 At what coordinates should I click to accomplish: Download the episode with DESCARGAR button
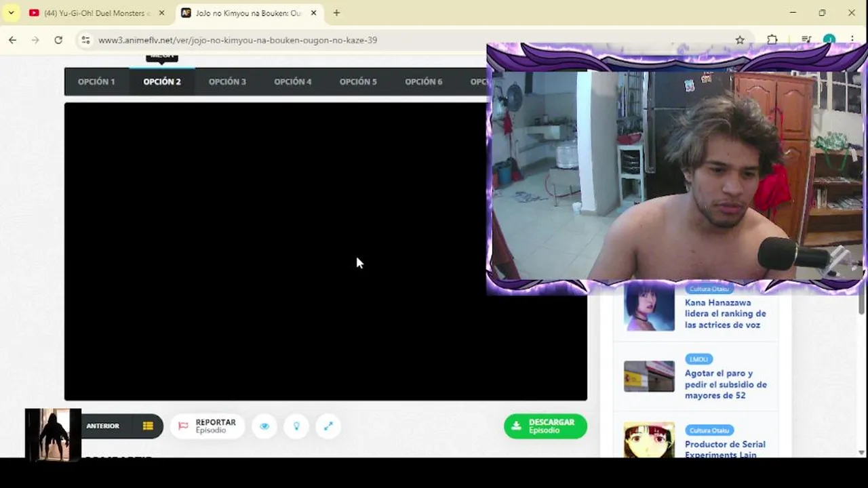tap(545, 426)
